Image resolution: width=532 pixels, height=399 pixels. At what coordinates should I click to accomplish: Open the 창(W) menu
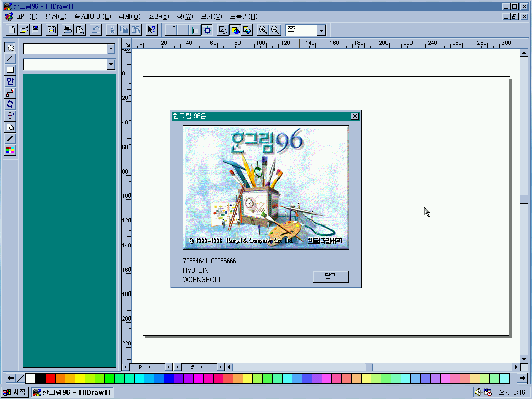(184, 16)
